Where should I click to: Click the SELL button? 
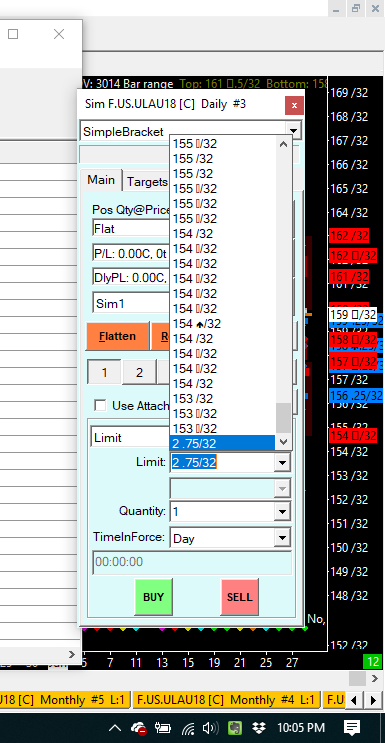pyautogui.click(x=240, y=597)
